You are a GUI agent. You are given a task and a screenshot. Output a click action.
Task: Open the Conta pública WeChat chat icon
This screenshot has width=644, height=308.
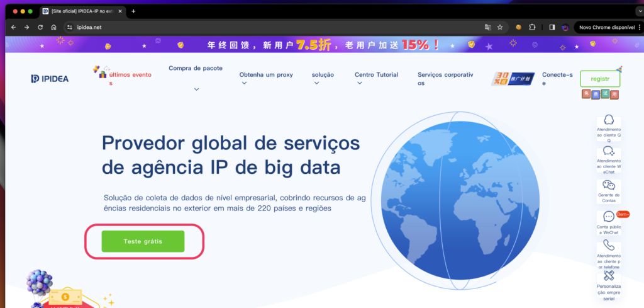click(608, 217)
